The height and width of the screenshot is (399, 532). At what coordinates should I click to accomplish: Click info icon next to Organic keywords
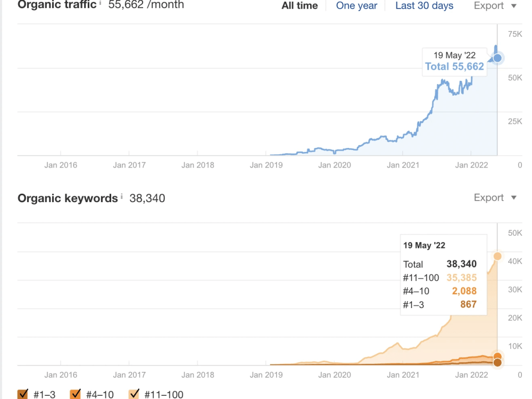coord(122,196)
